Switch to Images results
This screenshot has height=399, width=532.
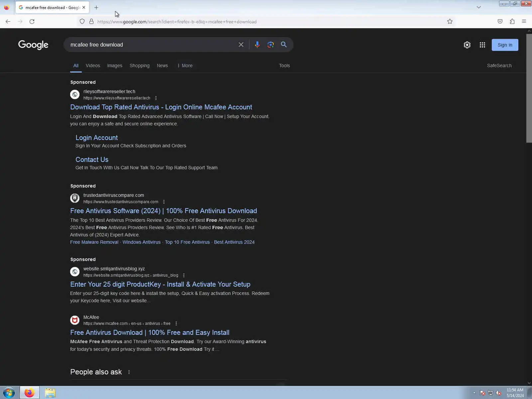point(115,66)
